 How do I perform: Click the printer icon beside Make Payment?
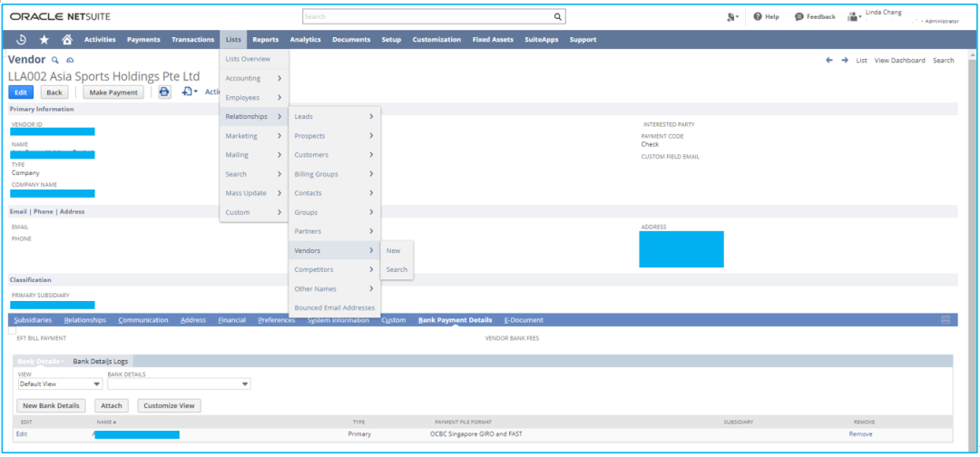(163, 92)
